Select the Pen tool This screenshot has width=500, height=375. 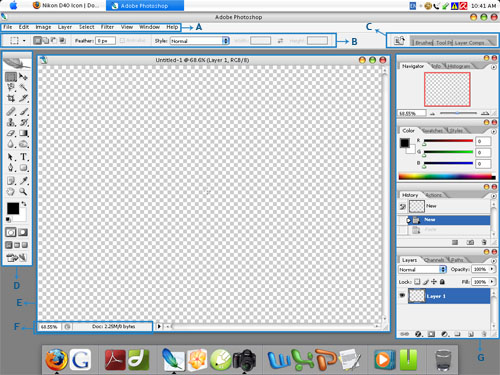pyautogui.click(x=11, y=168)
